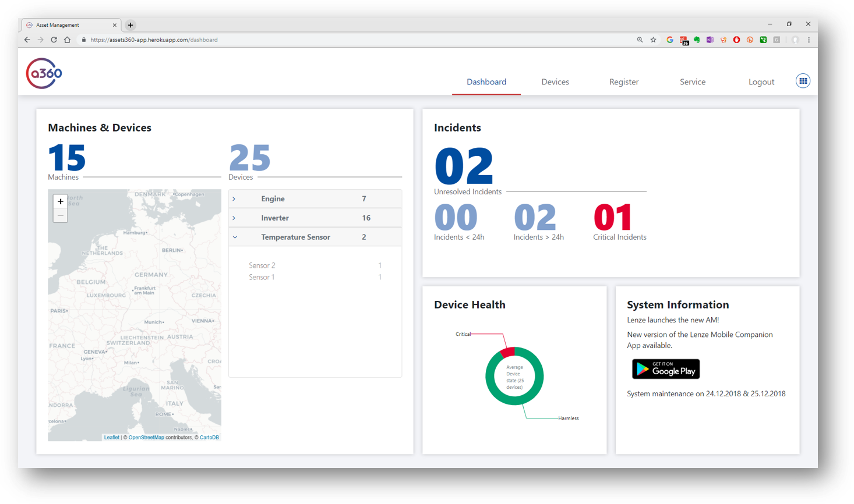
Task: Open the apps grid icon
Action: click(x=803, y=81)
